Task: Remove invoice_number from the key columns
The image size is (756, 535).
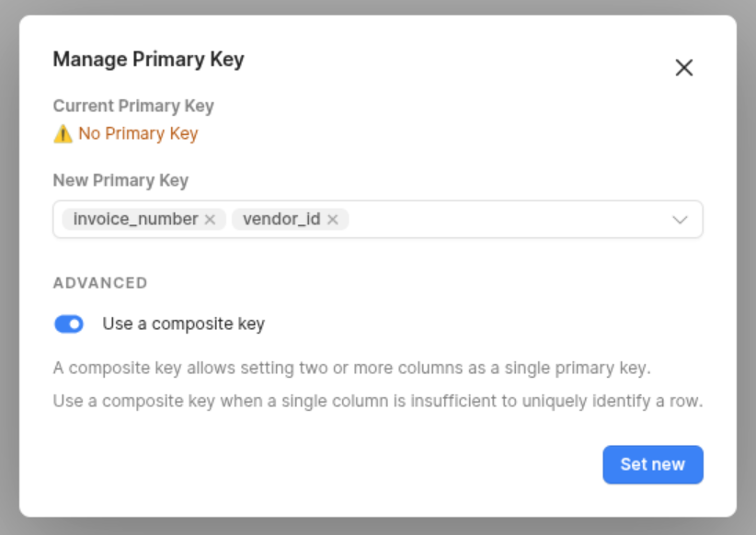Action: (210, 220)
